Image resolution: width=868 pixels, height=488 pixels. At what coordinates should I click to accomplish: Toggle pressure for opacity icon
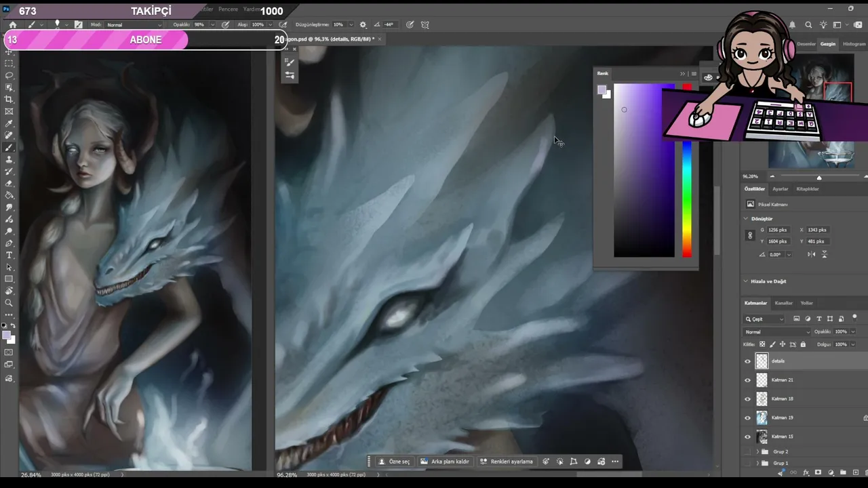pos(225,24)
